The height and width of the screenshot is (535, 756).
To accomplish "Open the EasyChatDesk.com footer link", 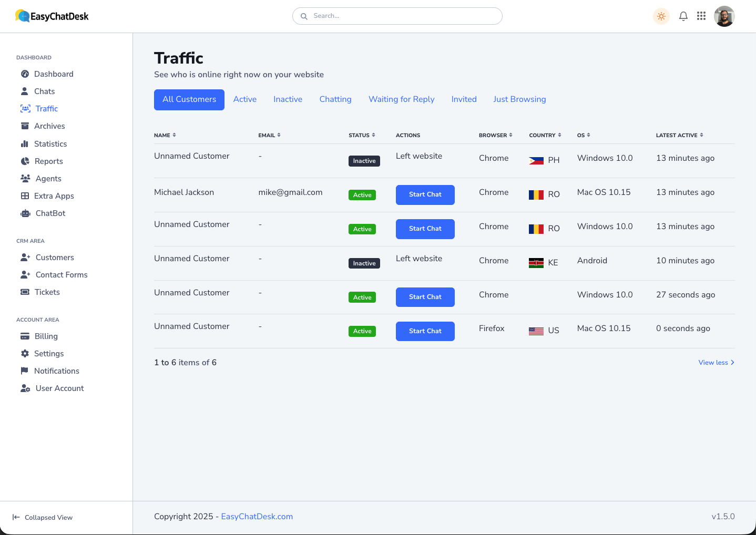I will pyautogui.click(x=257, y=517).
